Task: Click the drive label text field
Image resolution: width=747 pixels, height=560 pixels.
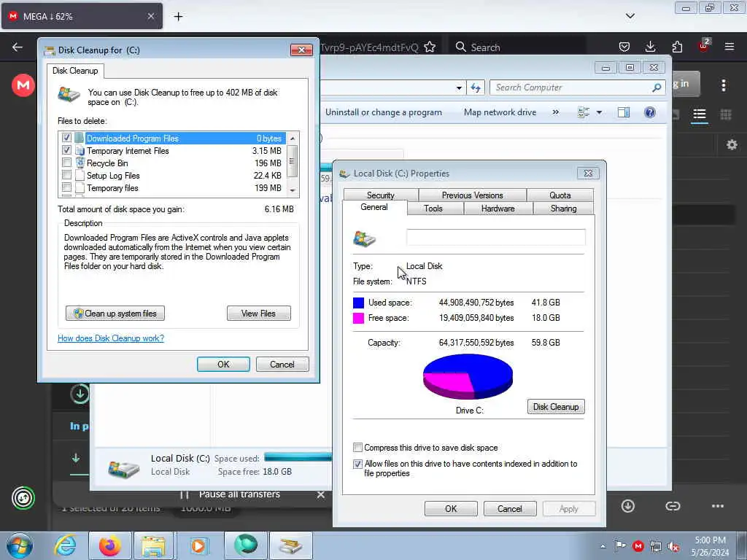Action: (495, 237)
